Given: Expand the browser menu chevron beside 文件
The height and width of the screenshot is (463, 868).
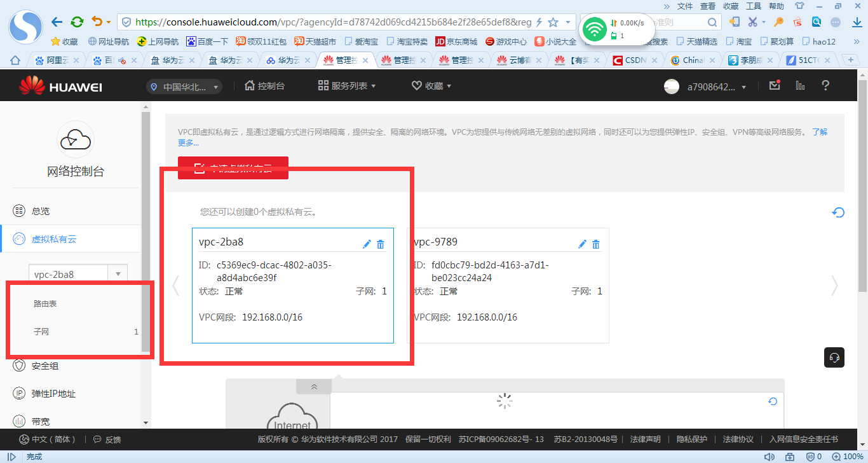Looking at the screenshot, I should pyautogui.click(x=667, y=6).
